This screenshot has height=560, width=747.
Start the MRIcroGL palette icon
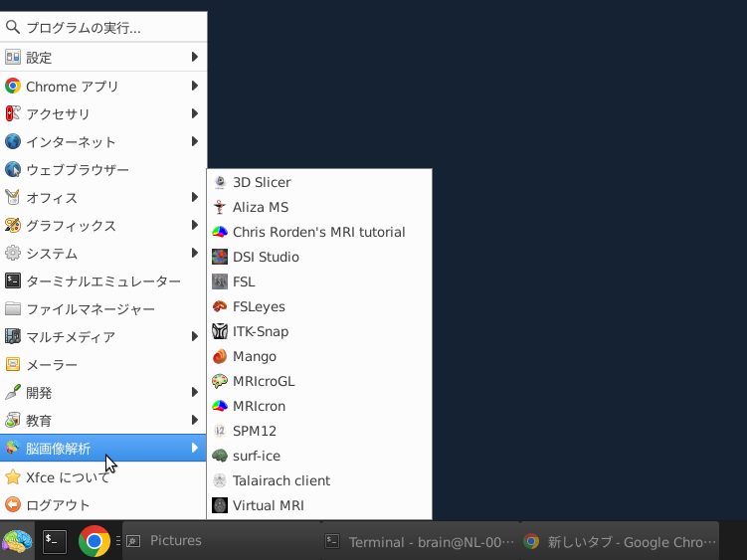(220, 381)
